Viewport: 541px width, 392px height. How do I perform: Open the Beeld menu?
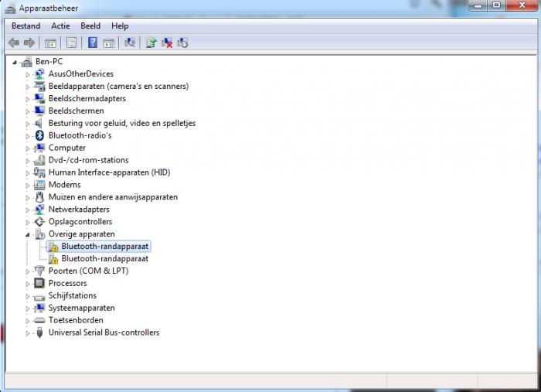tap(90, 26)
